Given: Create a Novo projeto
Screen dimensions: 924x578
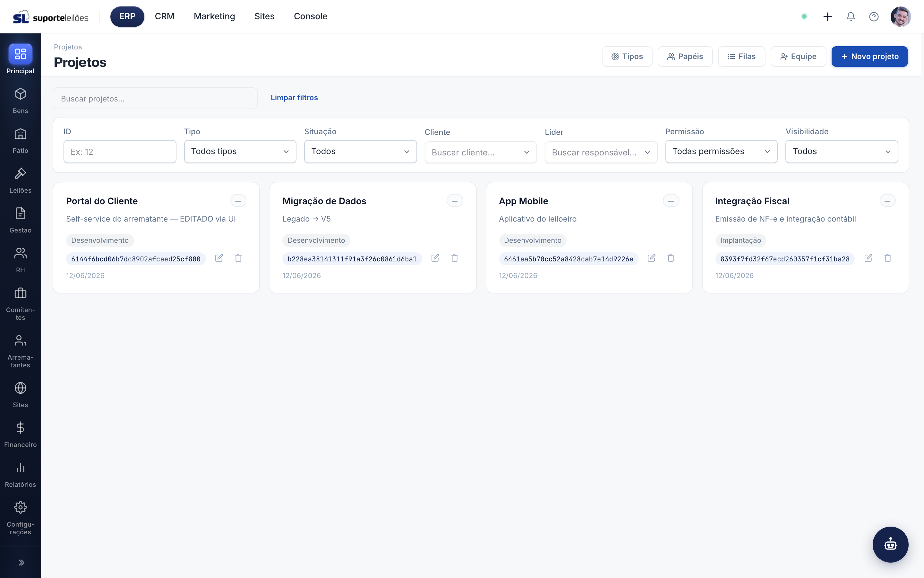Looking at the screenshot, I should [x=869, y=57].
